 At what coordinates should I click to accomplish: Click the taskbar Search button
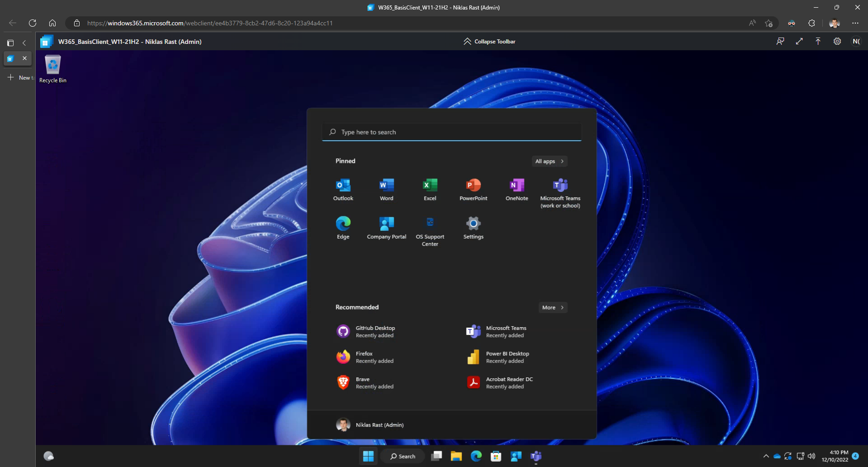coord(403,456)
